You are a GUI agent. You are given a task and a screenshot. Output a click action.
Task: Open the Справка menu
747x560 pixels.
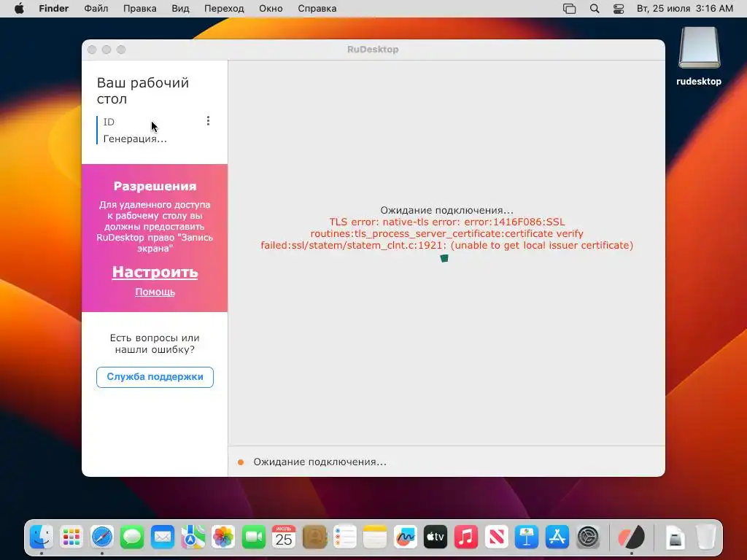(x=317, y=9)
